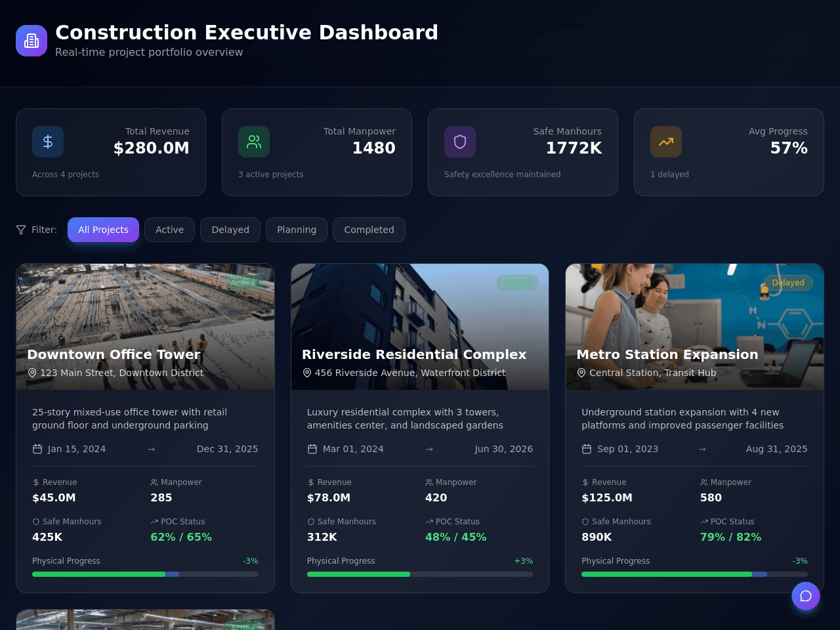Click the 62% / 65% POC status
Viewport: 840px width, 630px height.
click(181, 537)
